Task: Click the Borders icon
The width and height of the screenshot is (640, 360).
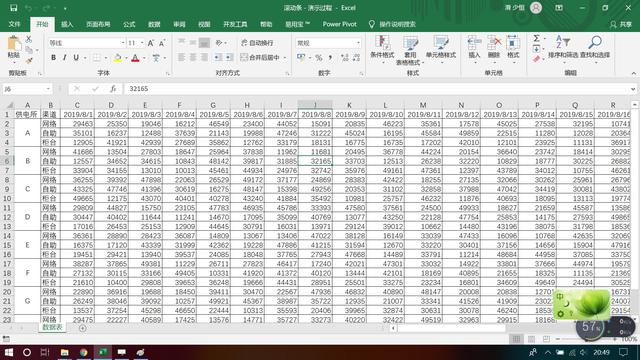Action: click(96, 58)
